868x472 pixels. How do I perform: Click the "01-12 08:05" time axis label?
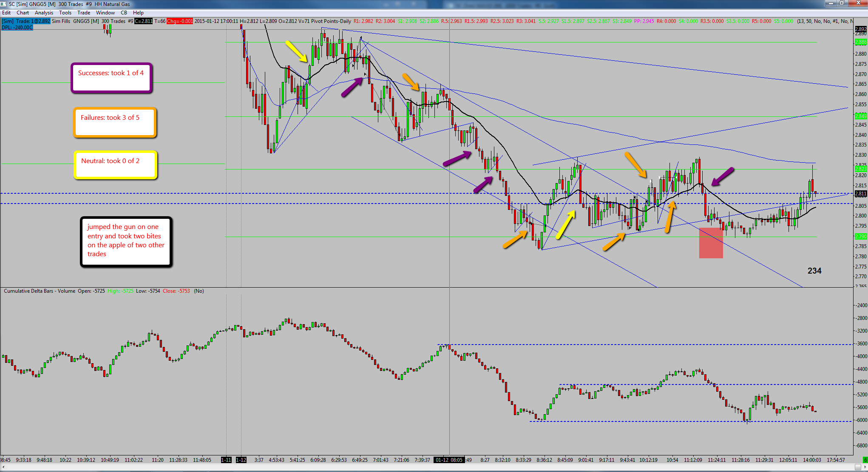pyautogui.click(x=449, y=460)
